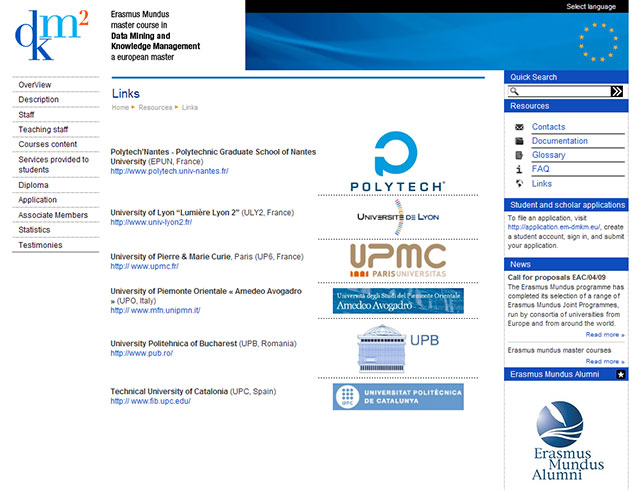635x490 pixels.
Task: Open the www.pub.ro link
Action: click(x=142, y=354)
